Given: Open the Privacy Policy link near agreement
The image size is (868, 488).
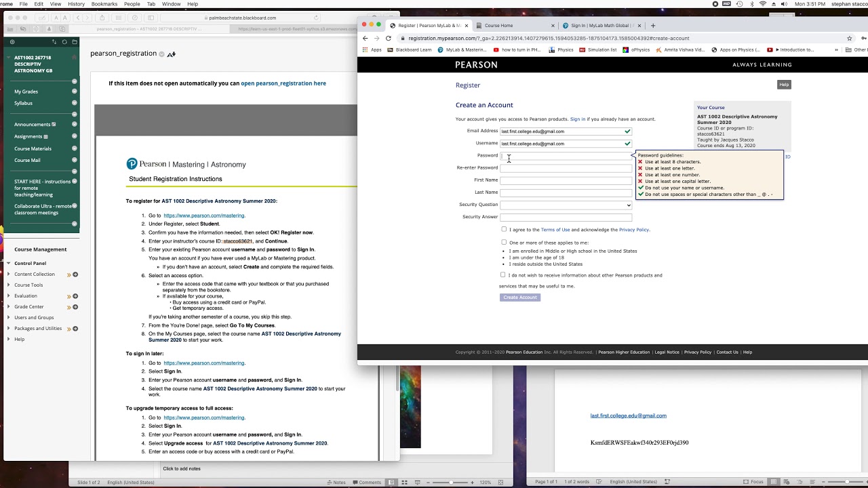Looking at the screenshot, I should pyautogui.click(x=633, y=230).
